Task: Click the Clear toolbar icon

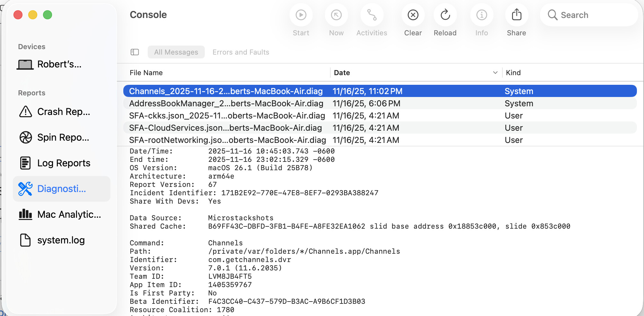Action: click(x=413, y=15)
